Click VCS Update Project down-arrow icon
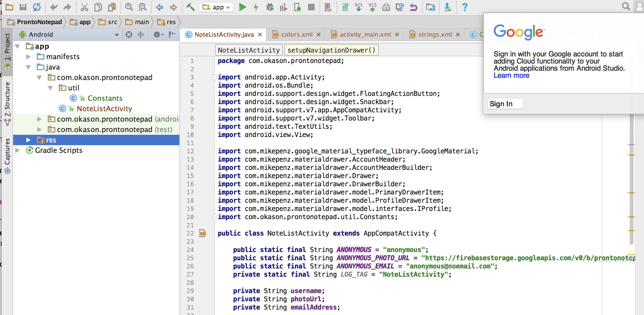Viewport: 644px width, 315px height. point(358,7)
